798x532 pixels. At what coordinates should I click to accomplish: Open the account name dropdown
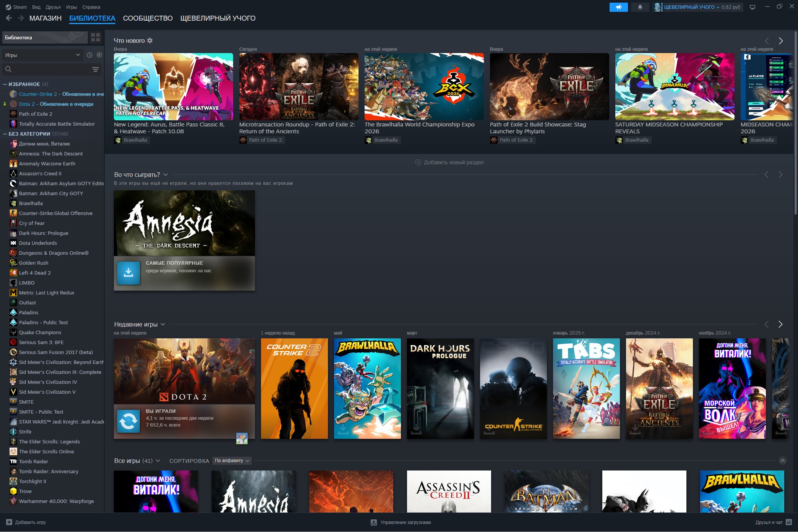click(x=692, y=7)
